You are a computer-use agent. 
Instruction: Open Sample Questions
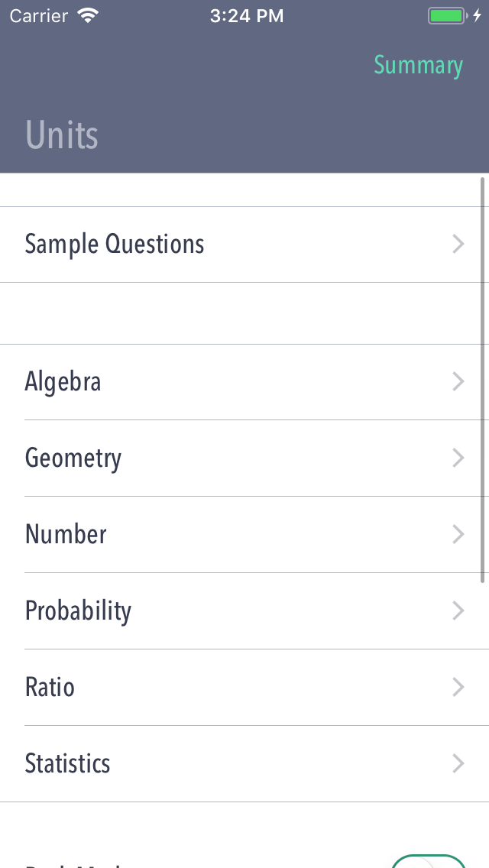tap(115, 244)
